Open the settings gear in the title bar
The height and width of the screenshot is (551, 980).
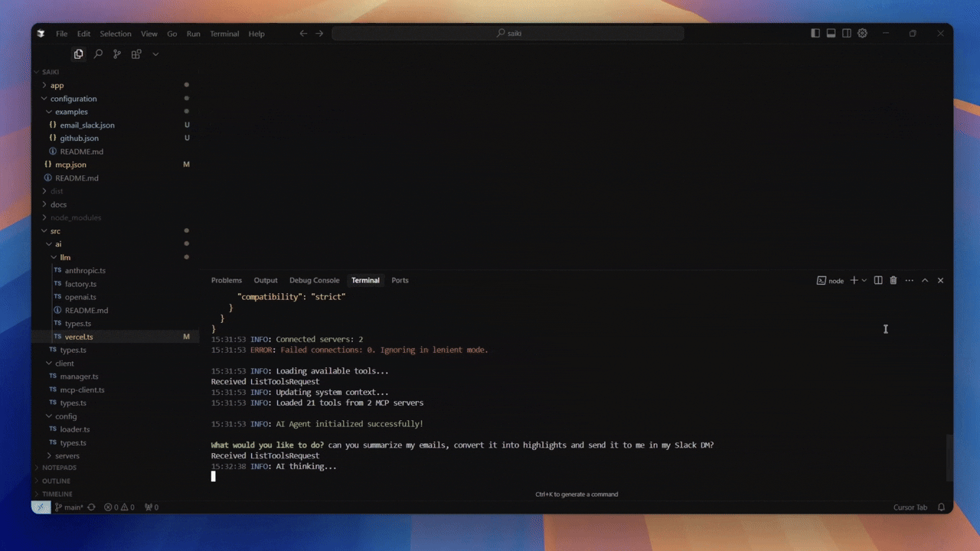tap(862, 34)
